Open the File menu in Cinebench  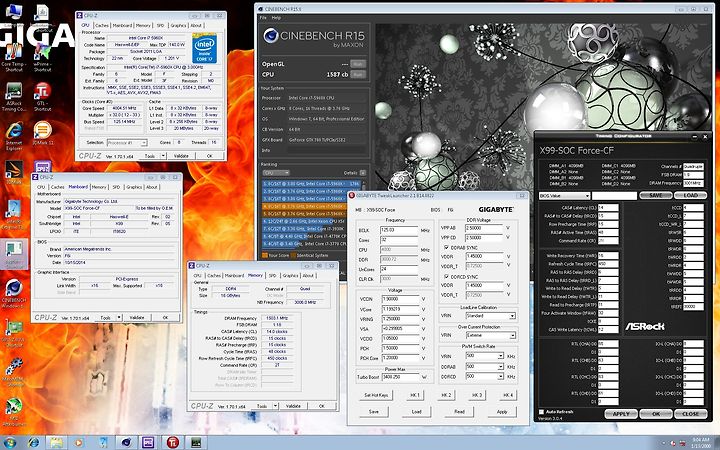(x=263, y=17)
